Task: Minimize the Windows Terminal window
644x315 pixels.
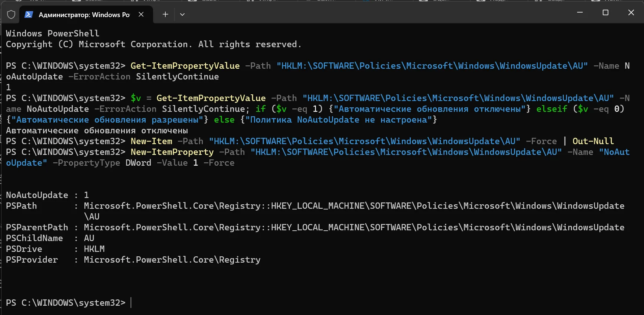Action: click(x=580, y=13)
